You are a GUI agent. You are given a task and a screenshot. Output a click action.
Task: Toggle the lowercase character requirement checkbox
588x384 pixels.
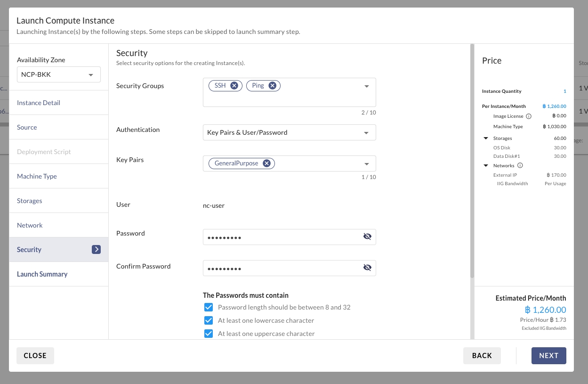pyautogui.click(x=209, y=320)
